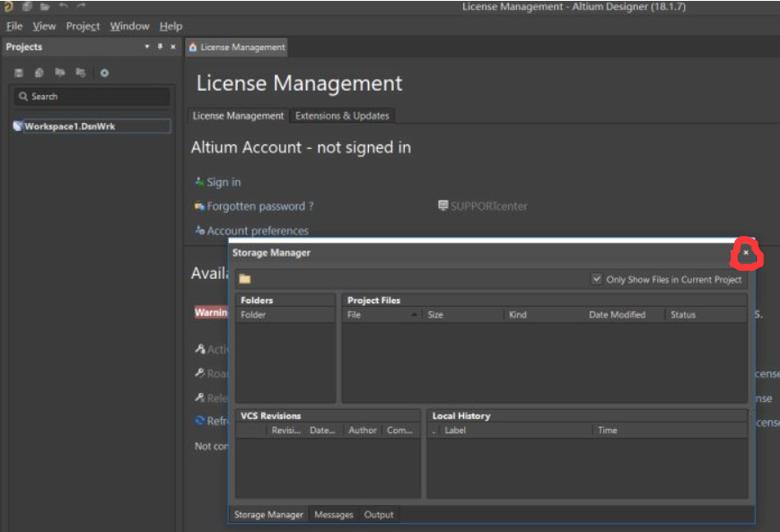Select the License Management sub-tab

(238, 116)
